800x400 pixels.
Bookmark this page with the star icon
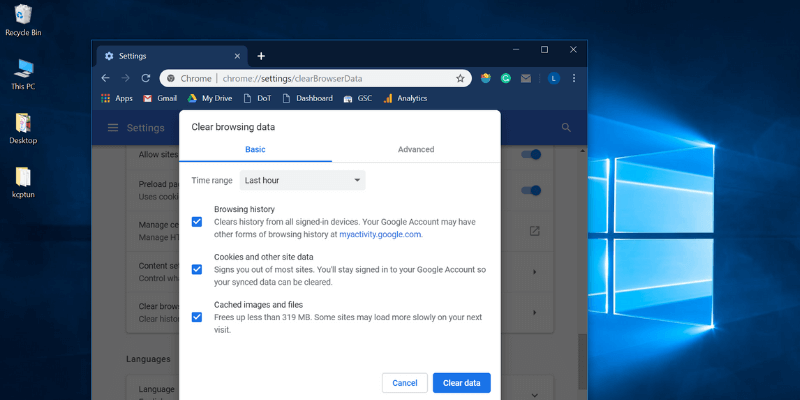pos(460,78)
